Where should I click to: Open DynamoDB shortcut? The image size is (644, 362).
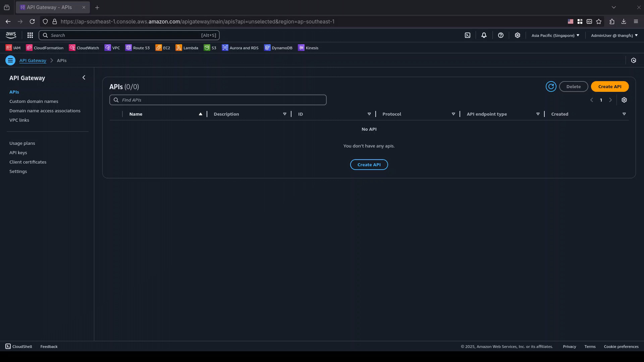pos(278,48)
